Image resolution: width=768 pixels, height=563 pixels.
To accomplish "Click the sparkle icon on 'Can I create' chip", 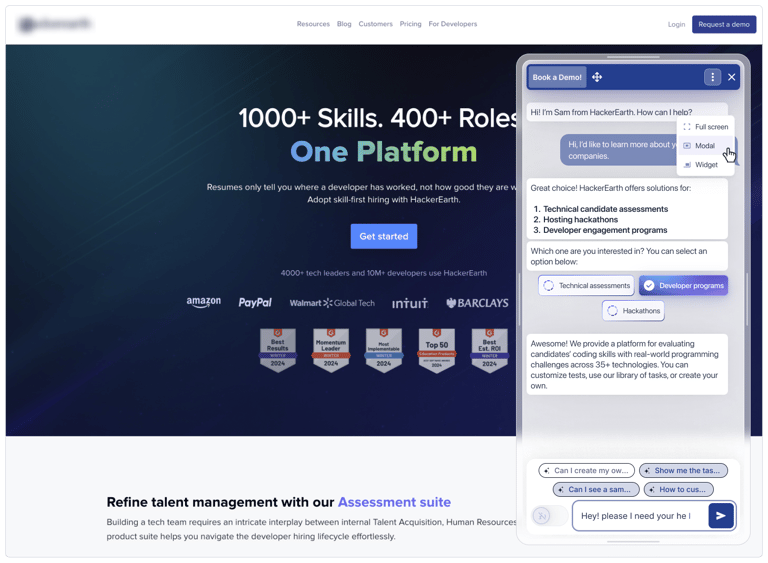I will 547,470.
